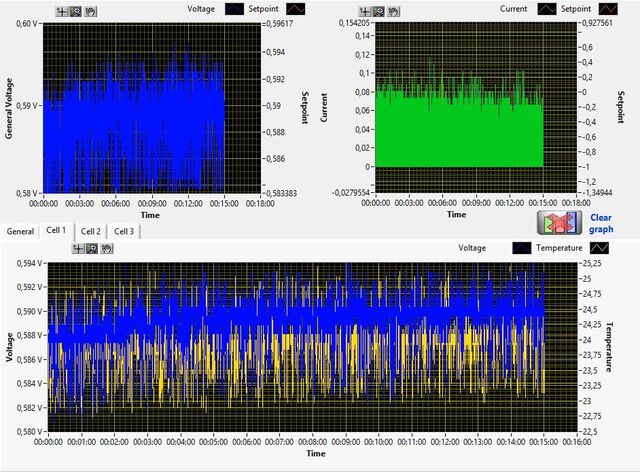Open Temperature plot legend swatch
640x472 pixels.
[599, 248]
